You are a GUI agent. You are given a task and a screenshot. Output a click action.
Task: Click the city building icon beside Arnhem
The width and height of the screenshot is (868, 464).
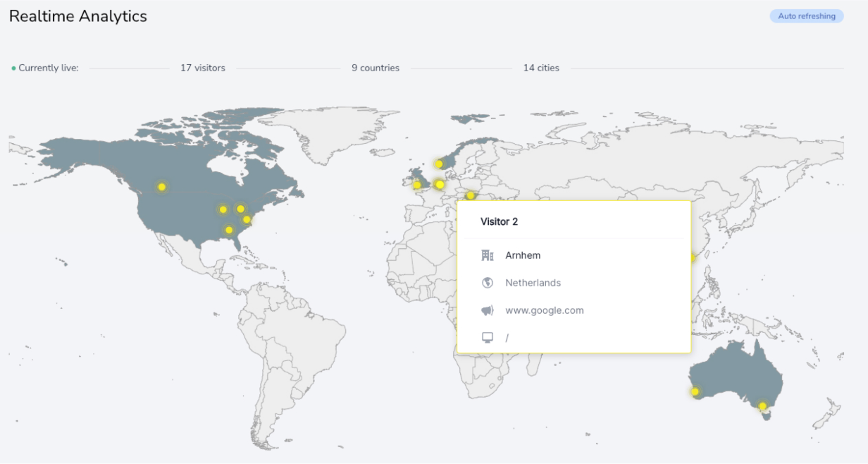tap(487, 255)
